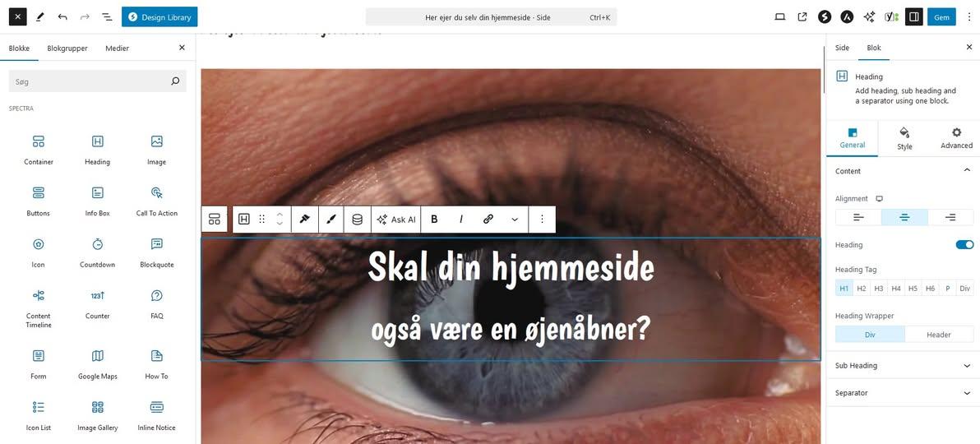Insert a Blockquote block
980x444 pixels.
157,252
